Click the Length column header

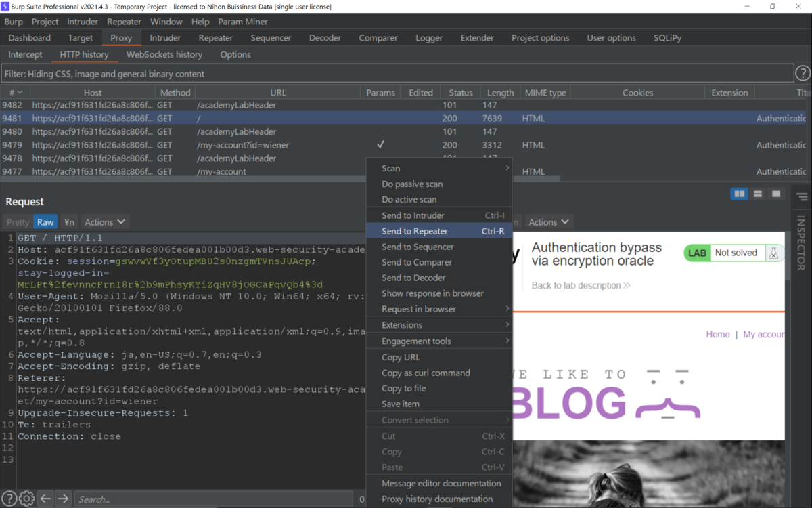click(x=500, y=93)
